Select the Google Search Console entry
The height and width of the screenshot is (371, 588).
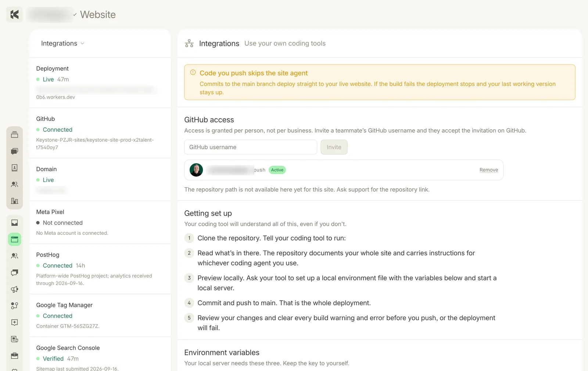click(x=100, y=354)
